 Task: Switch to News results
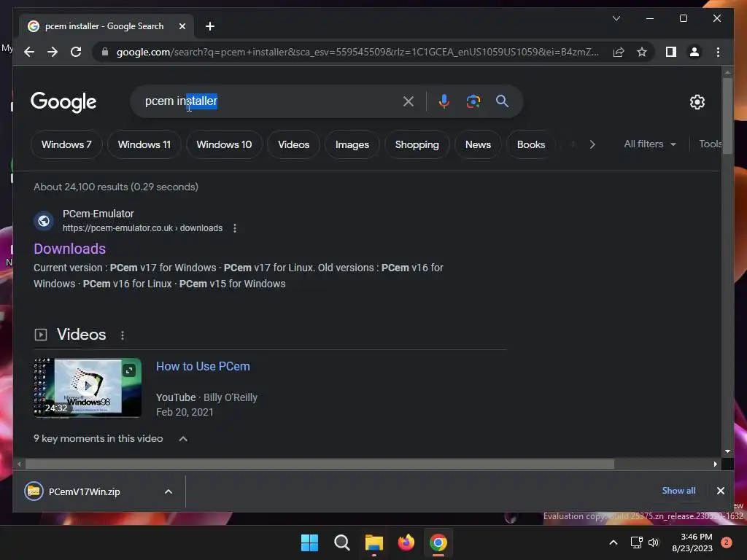(478, 144)
